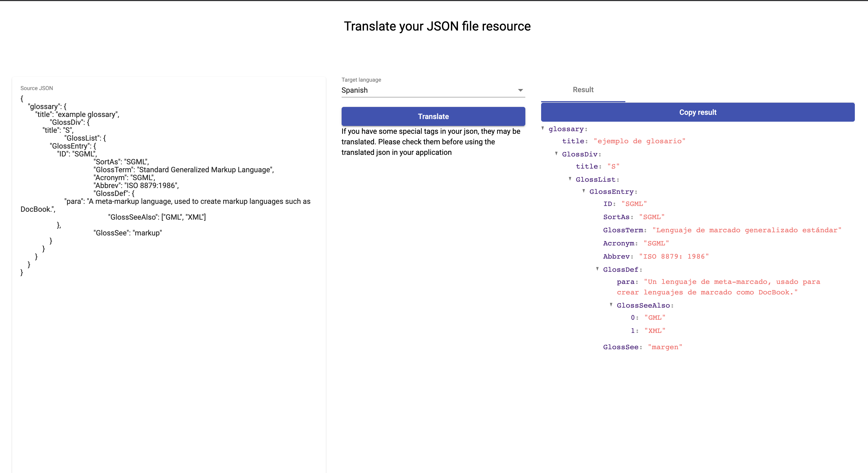
Task: Collapse the GlossDiv tree node
Action: coord(556,154)
